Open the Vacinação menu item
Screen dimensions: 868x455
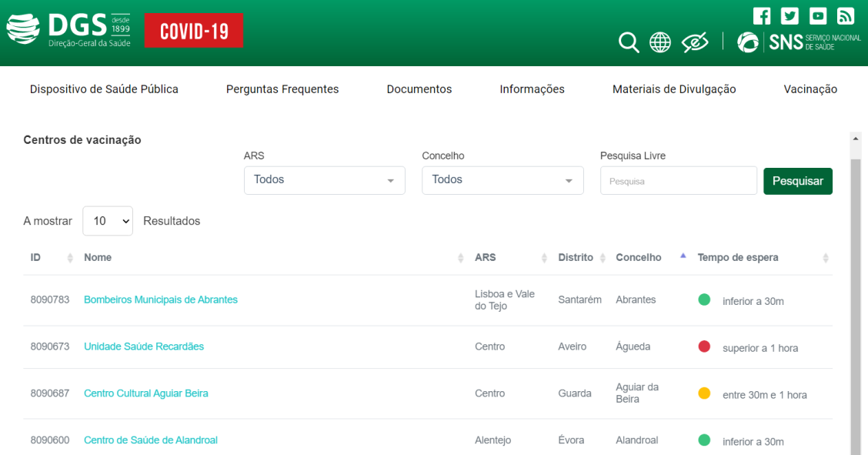810,89
